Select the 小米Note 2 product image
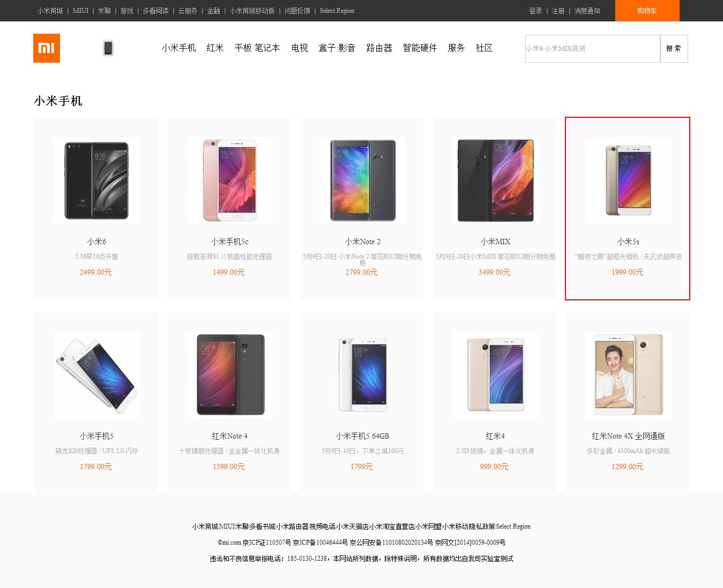723x588 pixels. pos(363,180)
